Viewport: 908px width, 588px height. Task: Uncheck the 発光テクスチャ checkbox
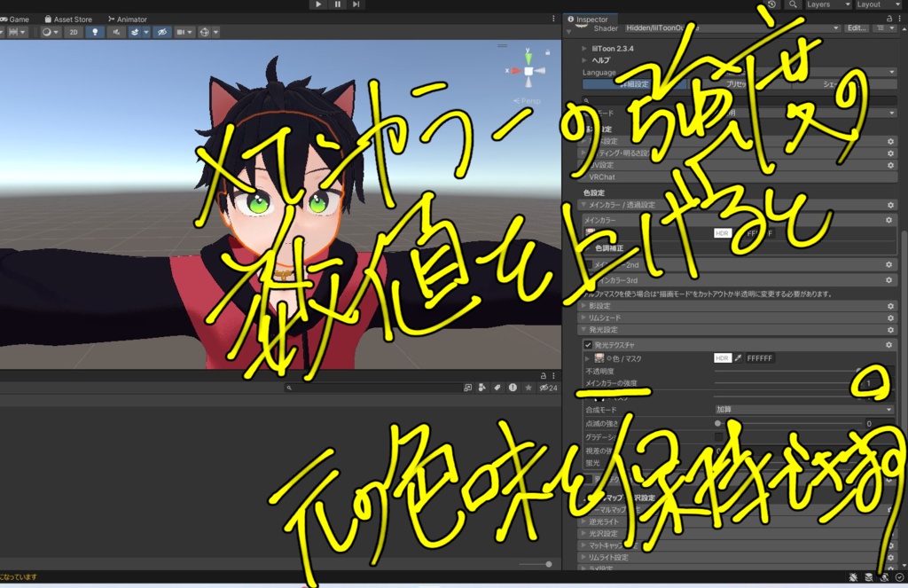click(589, 345)
